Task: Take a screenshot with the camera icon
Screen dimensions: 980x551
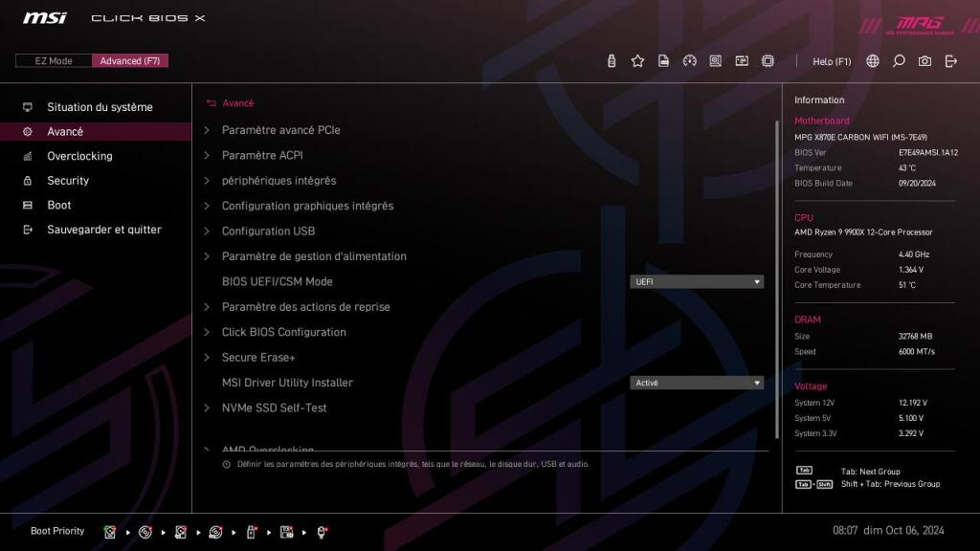Action: pos(924,60)
